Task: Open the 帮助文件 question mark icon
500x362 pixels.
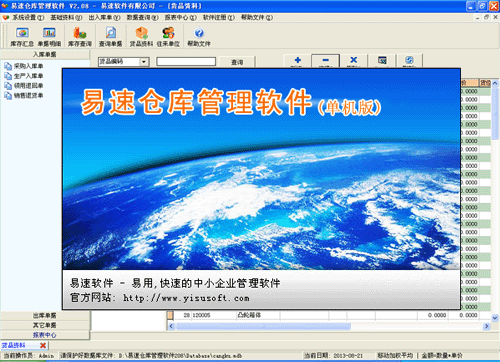Action: pyautogui.click(x=199, y=37)
